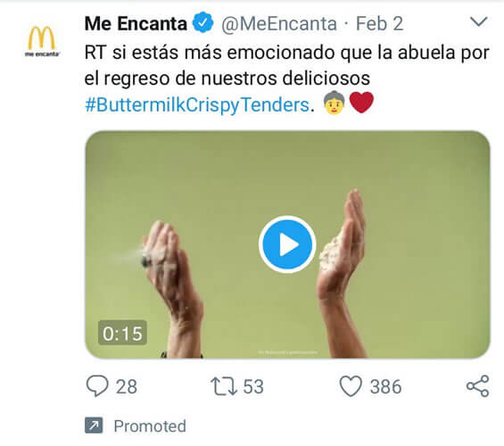Click the 0:15 video duration badge
504x446 pixels.
122,333
